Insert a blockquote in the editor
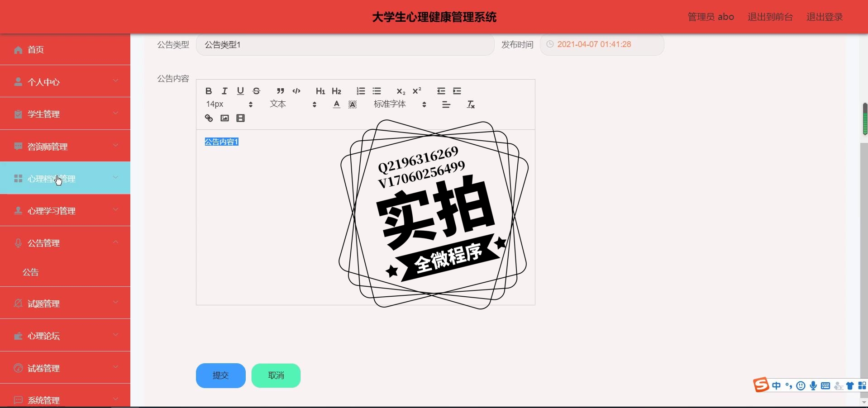Viewport: 868px width, 408px height. click(281, 91)
